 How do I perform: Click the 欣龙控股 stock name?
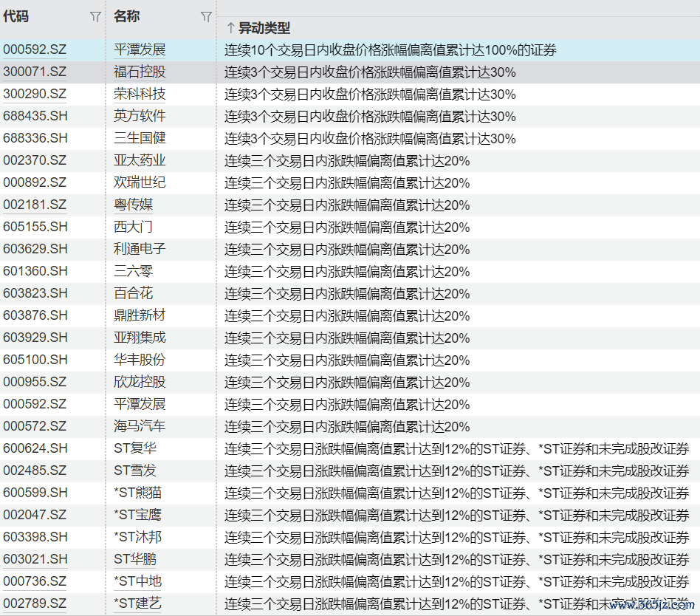(140, 382)
